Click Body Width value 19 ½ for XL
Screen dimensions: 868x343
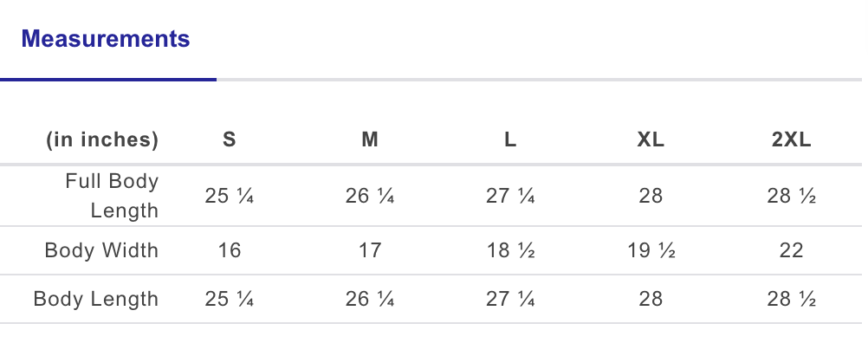(x=651, y=250)
